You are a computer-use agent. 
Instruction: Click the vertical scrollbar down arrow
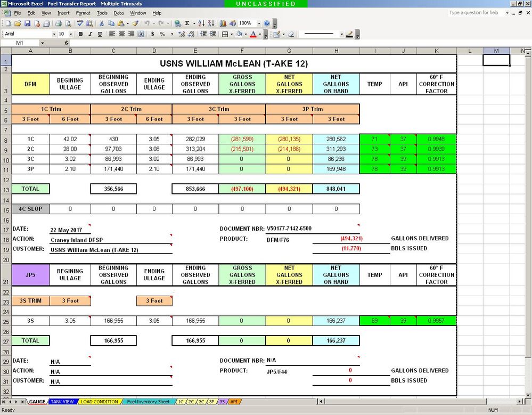click(x=528, y=395)
